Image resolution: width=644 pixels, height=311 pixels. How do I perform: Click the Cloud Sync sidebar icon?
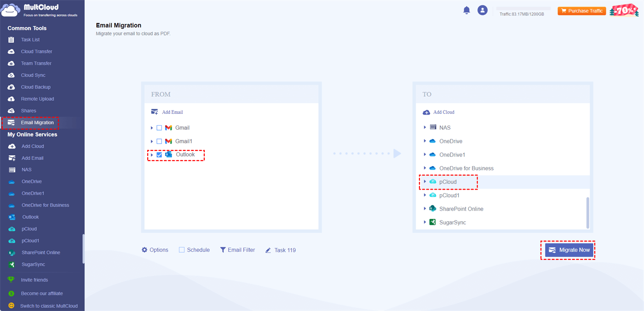(x=11, y=75)
